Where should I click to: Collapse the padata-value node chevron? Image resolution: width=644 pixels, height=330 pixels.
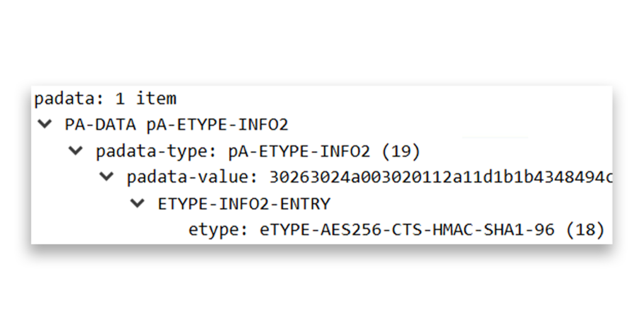click(106, 177)
